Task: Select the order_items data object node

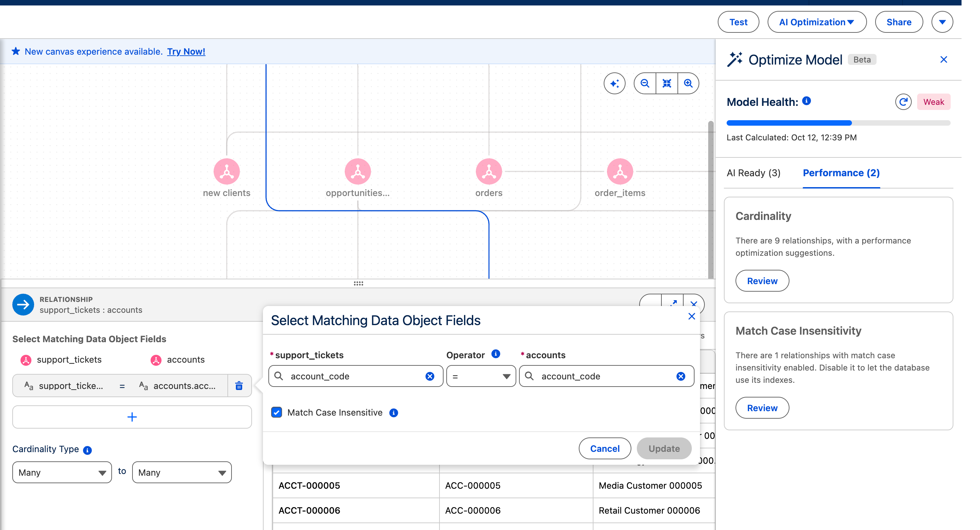Action: [620, 171]
